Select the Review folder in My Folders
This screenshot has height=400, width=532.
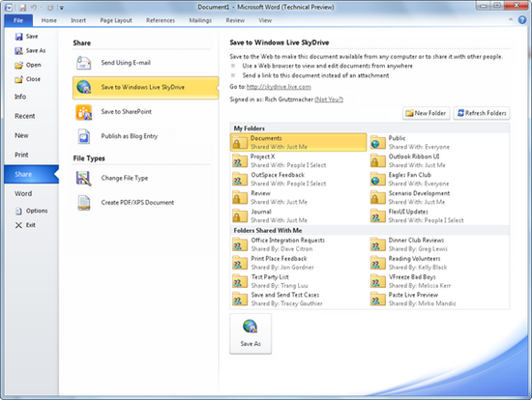pos(298,197)
